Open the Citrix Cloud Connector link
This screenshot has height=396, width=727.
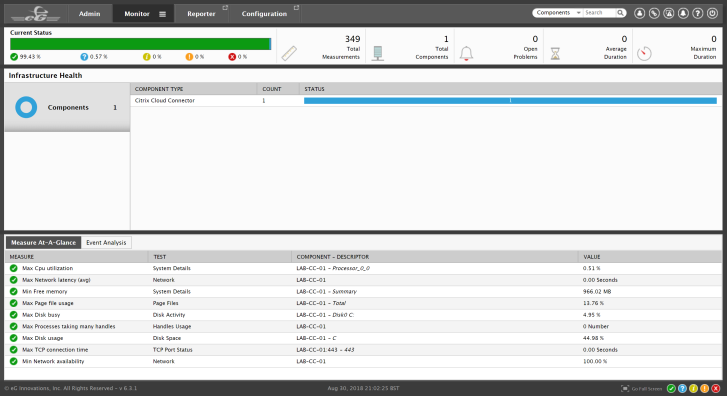[x=165, y=100]
